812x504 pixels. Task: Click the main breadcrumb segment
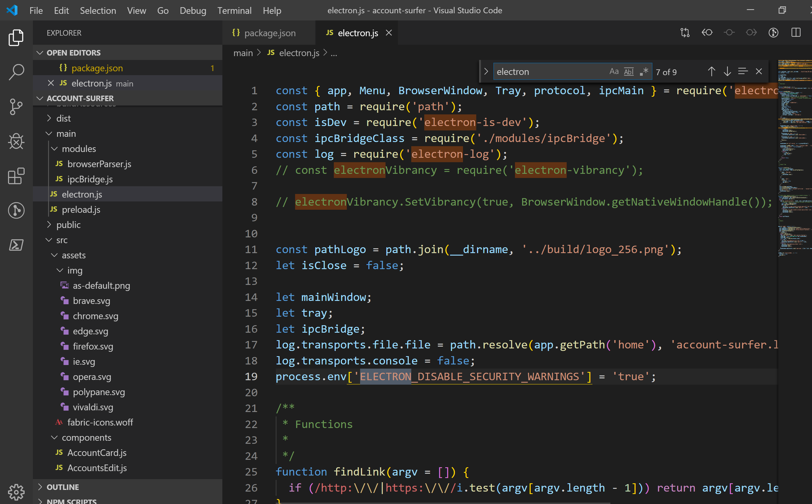pyautogui.click(x=243, y=53)
